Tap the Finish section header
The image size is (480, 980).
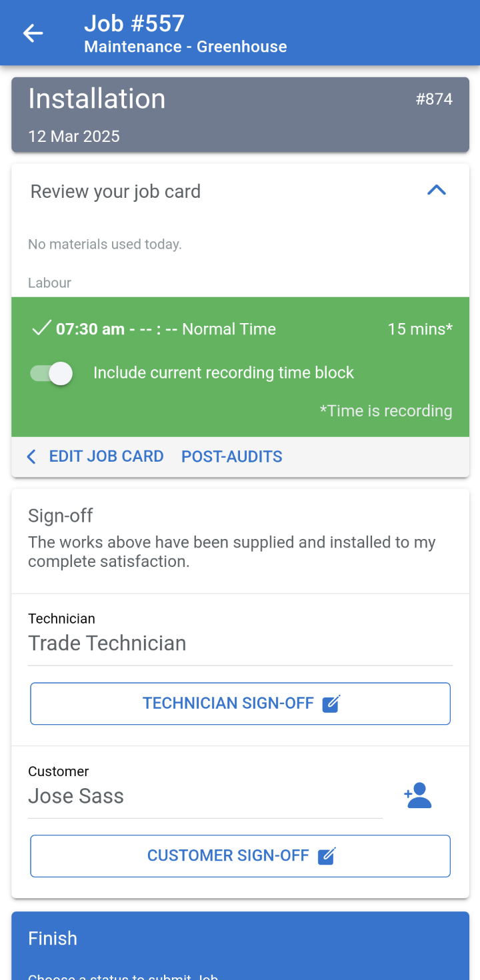click(x=53, y=938)
